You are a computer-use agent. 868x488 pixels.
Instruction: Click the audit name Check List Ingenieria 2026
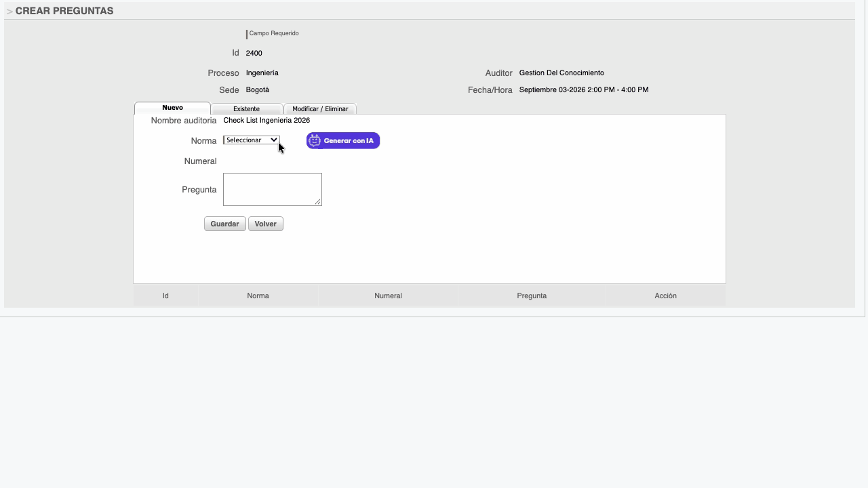pos(267,121)
